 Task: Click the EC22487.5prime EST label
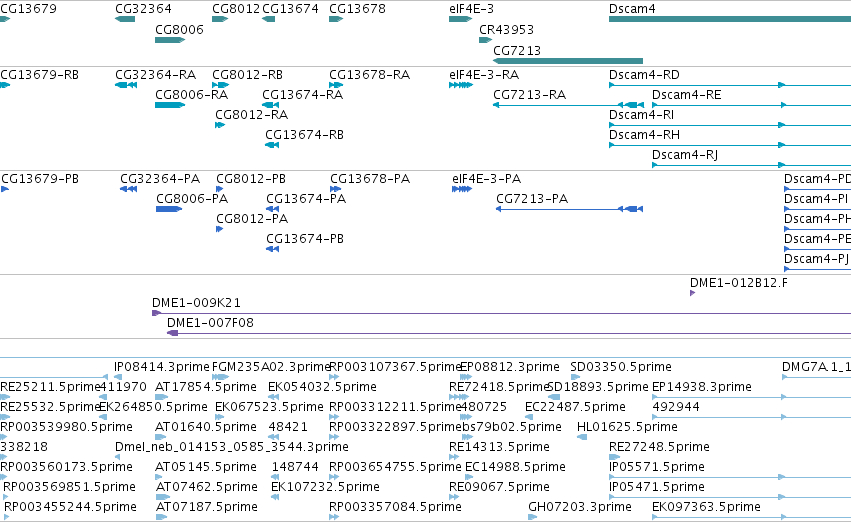click(575, 407)
